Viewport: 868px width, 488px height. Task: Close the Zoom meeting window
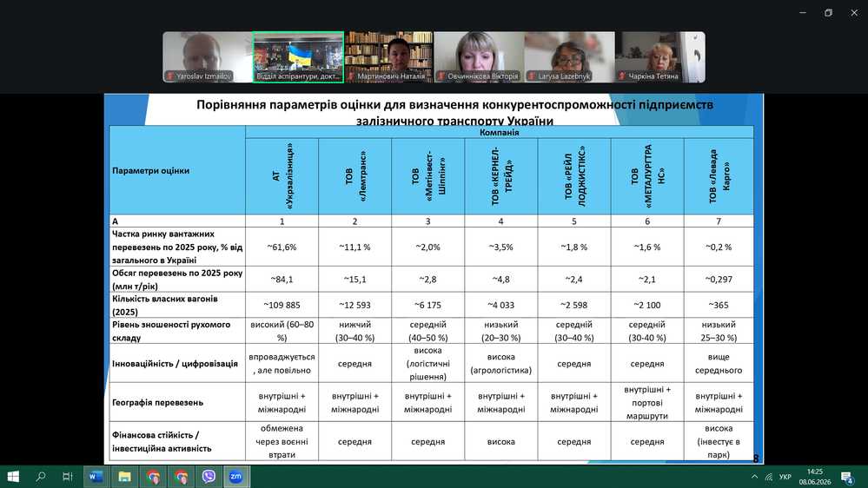click(x=854, y=12)
